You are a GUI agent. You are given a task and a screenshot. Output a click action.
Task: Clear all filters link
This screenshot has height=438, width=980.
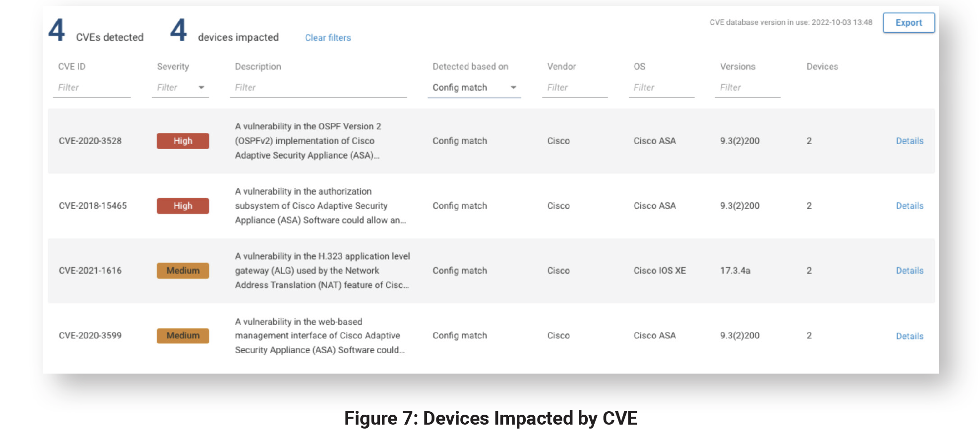tap(328, 38)
